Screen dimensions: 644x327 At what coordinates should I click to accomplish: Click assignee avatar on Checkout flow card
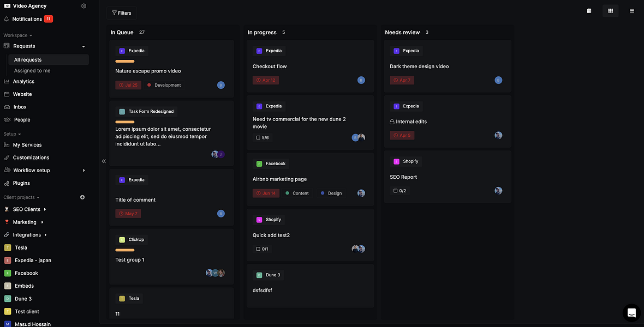point(361,80)
